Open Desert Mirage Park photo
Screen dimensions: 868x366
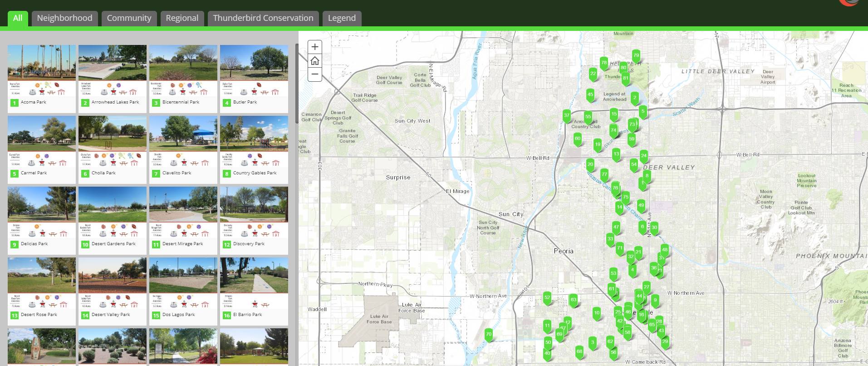tap(183, 204)
